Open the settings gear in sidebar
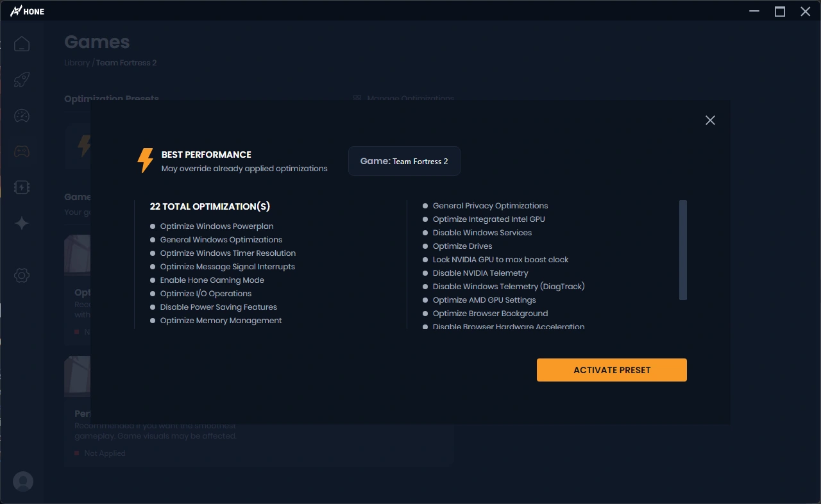 click(22, 276)
